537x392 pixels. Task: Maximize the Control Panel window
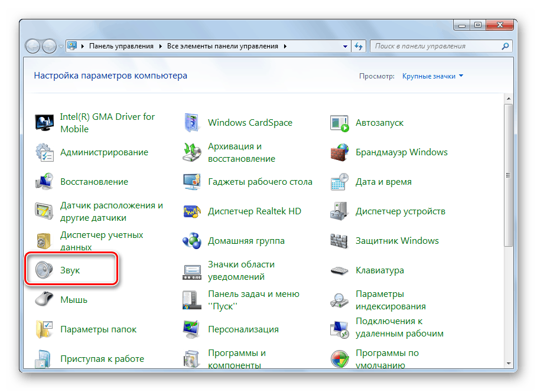pyautogui.click(x=478, y=25)
